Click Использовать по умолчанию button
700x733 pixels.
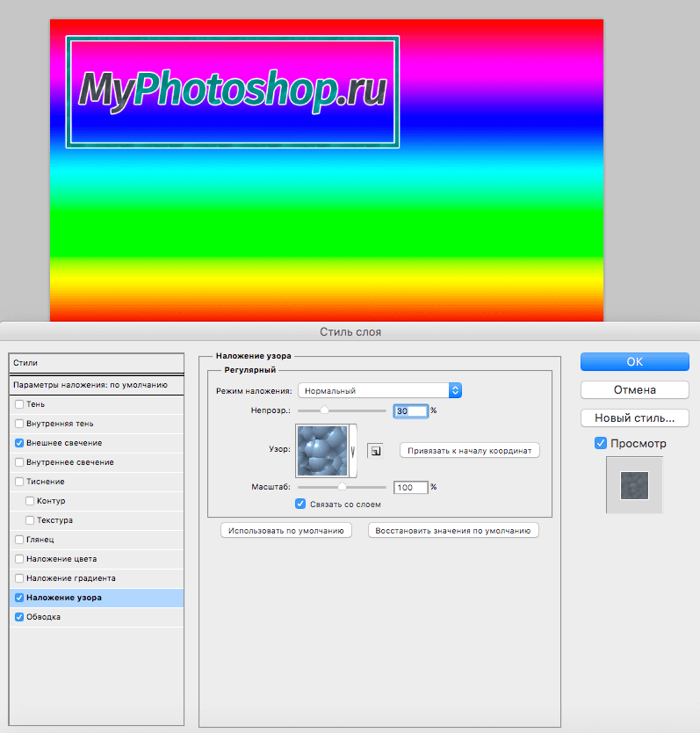(286, 531)
